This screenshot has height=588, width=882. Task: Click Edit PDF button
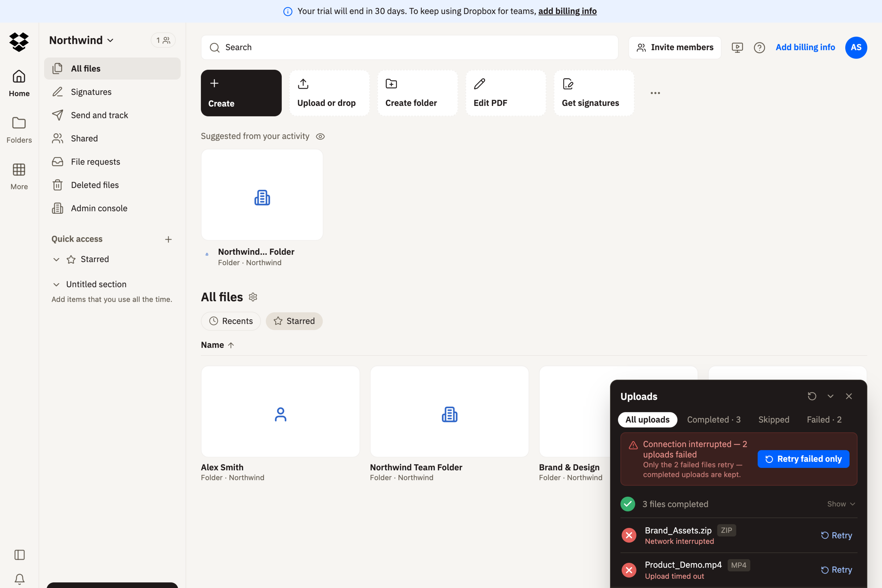[x=505, y=93]
